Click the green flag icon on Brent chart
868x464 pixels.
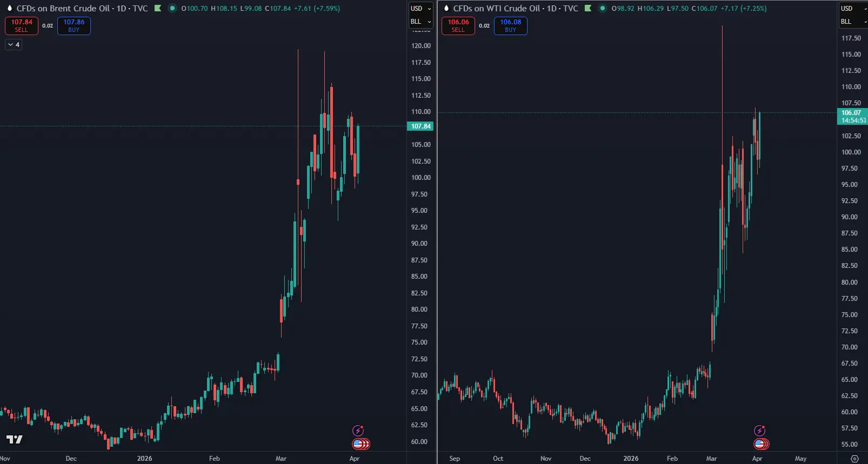[x=158, y=8]
